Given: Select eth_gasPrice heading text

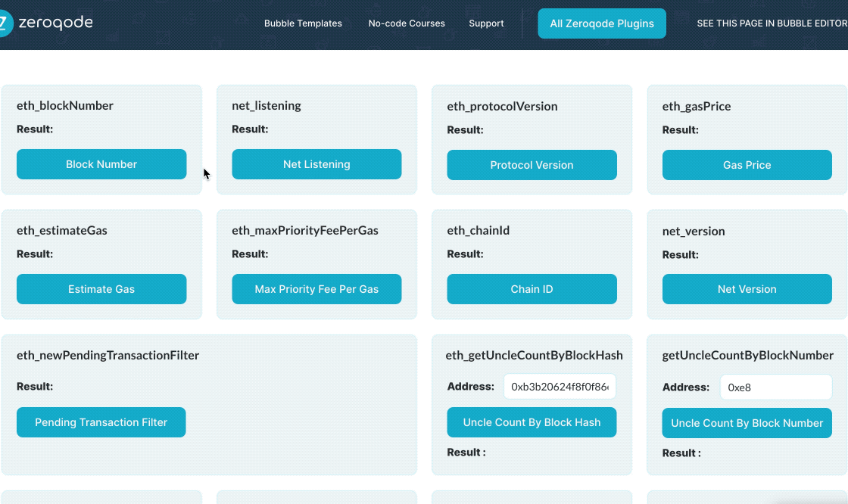Looking at the screenshot, I should click(x=697, y=106).
